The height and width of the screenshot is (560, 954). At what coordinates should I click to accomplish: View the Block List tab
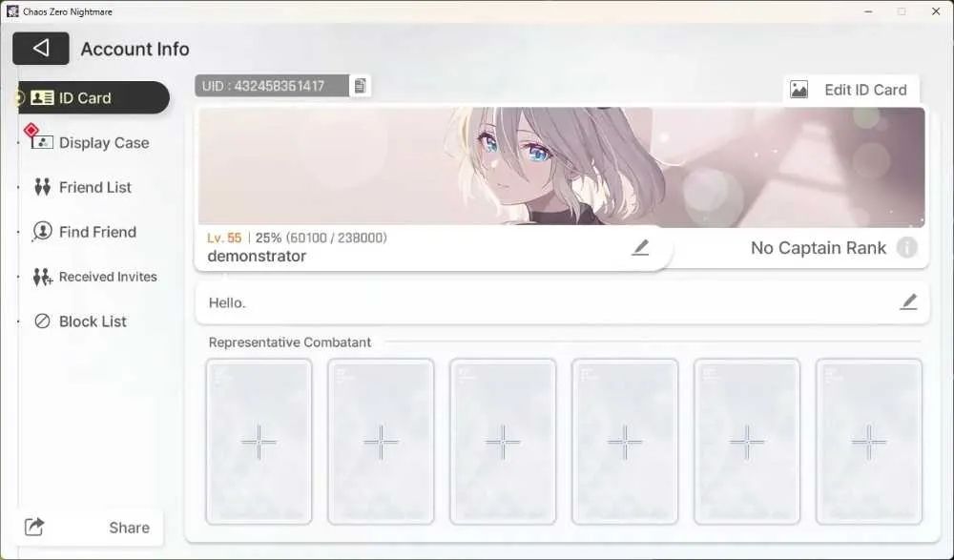pos(80,321)
